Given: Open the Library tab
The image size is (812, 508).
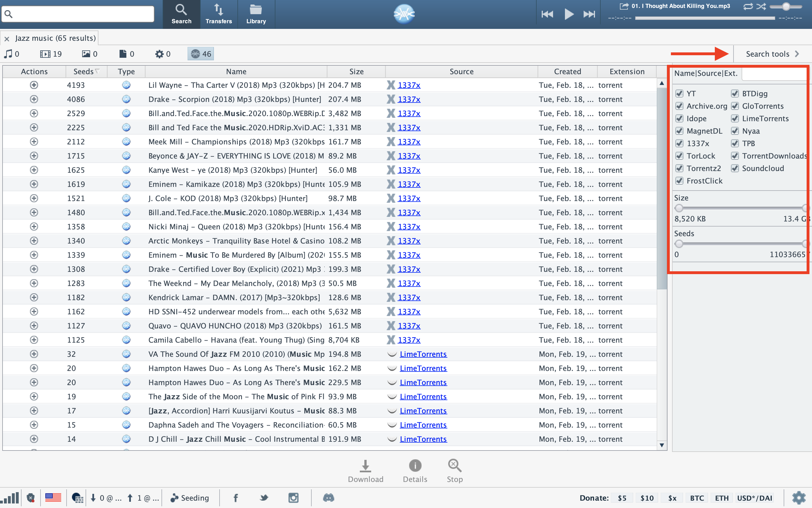Looking at the screenshot, I should 256,14.
